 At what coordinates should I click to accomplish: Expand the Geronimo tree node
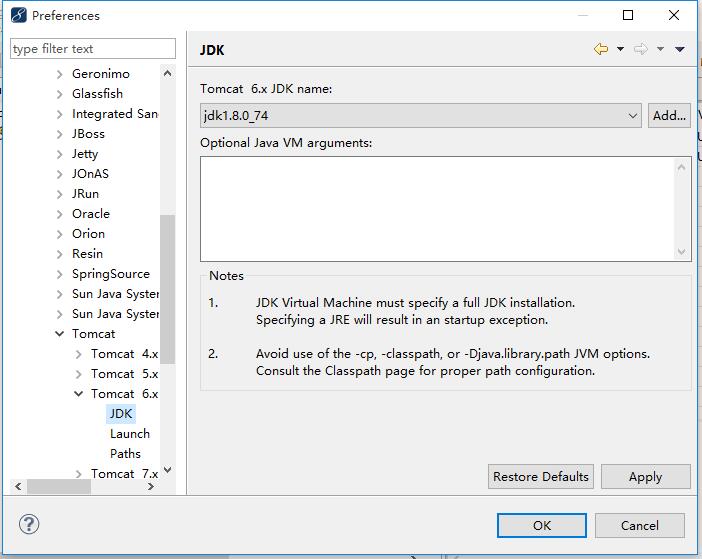click(60, 74)
